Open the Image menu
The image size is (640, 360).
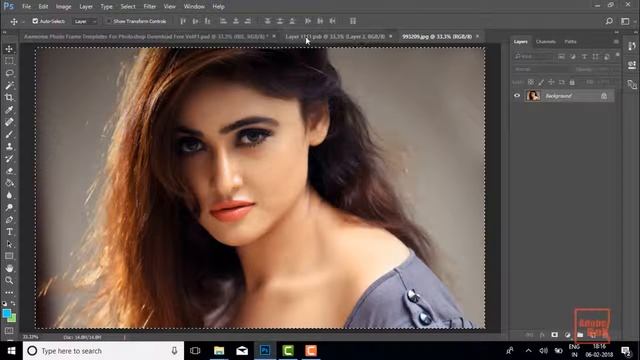[x=63, y=7]
